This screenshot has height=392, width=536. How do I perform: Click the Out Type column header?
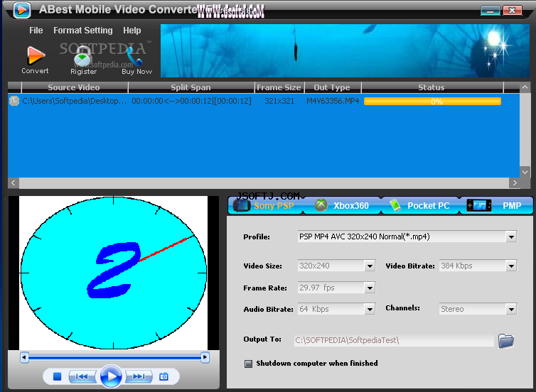(332, 87)
